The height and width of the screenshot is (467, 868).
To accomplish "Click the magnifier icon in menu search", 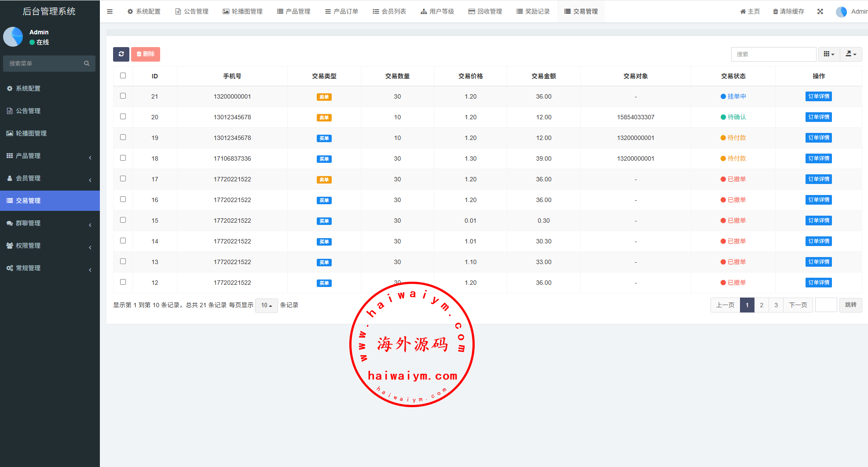I will (87, 63).
